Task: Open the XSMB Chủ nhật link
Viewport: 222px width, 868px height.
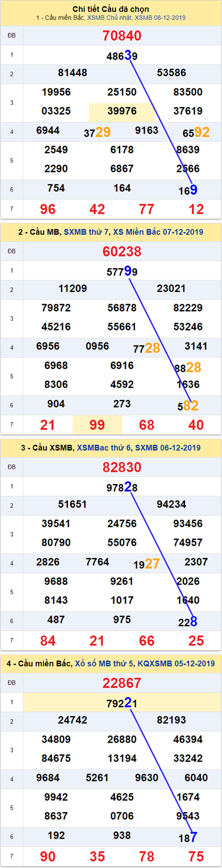Action: tap(109, 18)
